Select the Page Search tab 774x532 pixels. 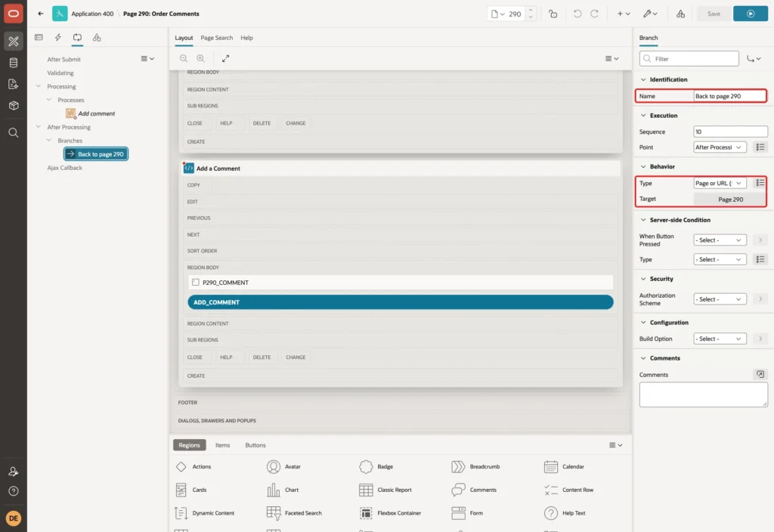(x=216, y=38)
